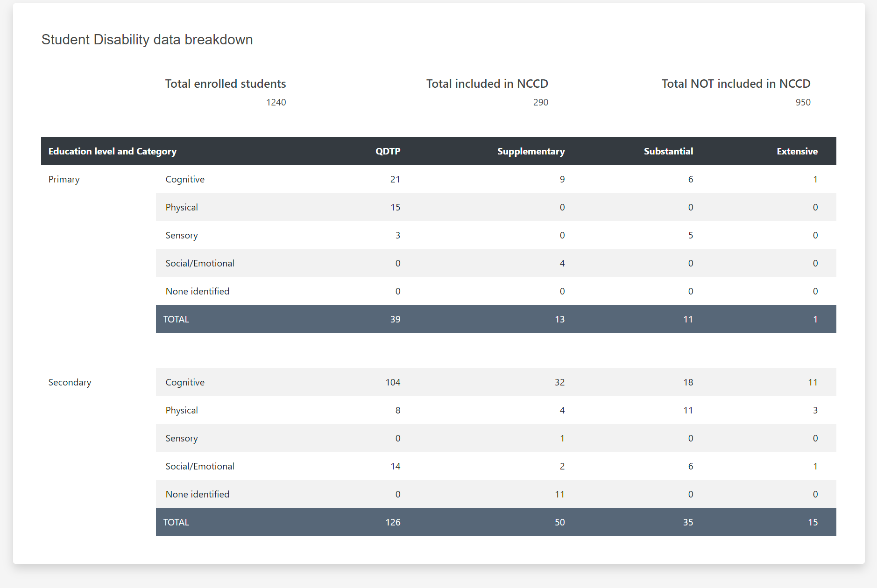
Task: Click the 950 not included value
Action: click(x=803, y=102)
